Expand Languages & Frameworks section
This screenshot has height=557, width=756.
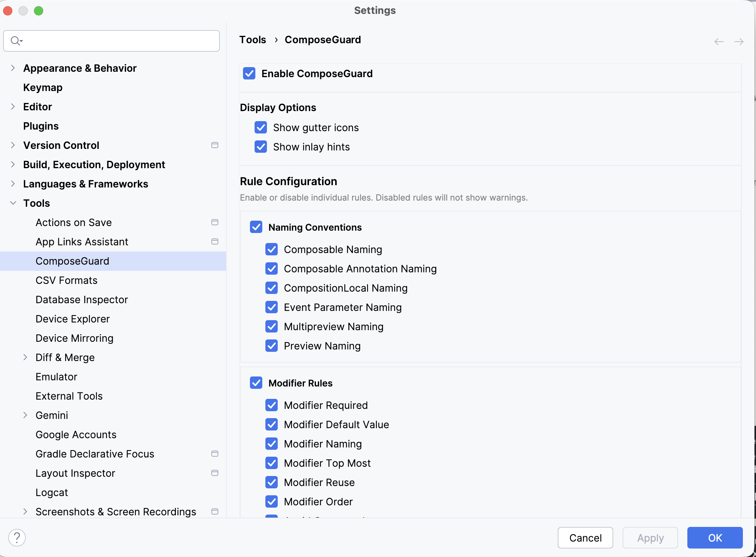[x=13, y=184]
